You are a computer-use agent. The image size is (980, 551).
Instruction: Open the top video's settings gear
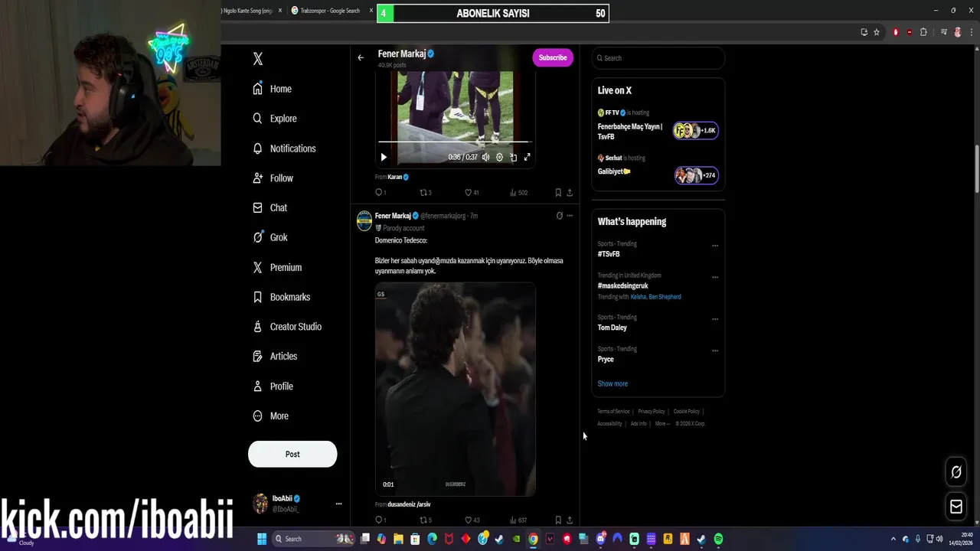point(499,157)
